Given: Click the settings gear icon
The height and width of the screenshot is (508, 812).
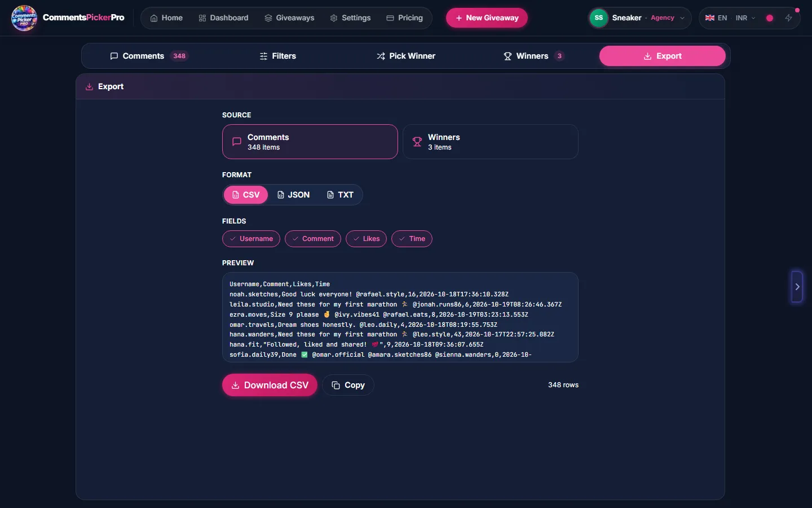Looking at the screenshot, I should pyautogui.click(x=334, y=18).
